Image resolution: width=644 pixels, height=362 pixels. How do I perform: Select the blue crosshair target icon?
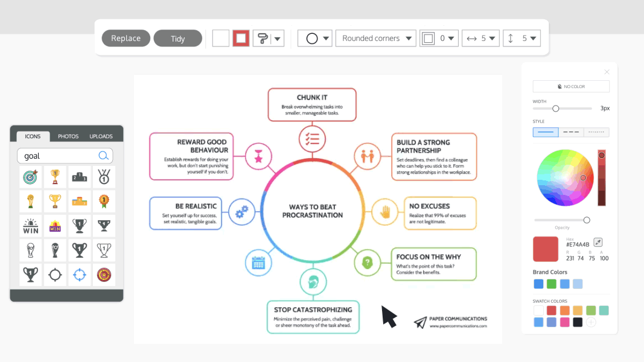(79, 275)
